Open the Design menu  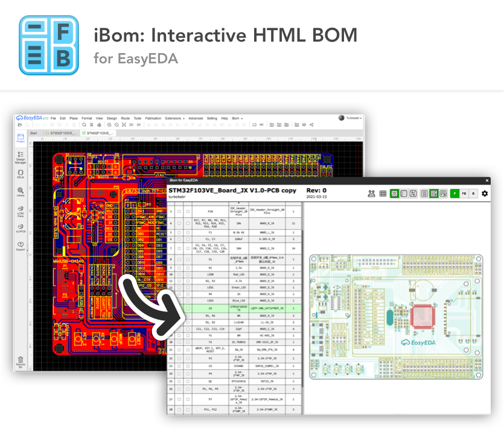tap(112, 118)
